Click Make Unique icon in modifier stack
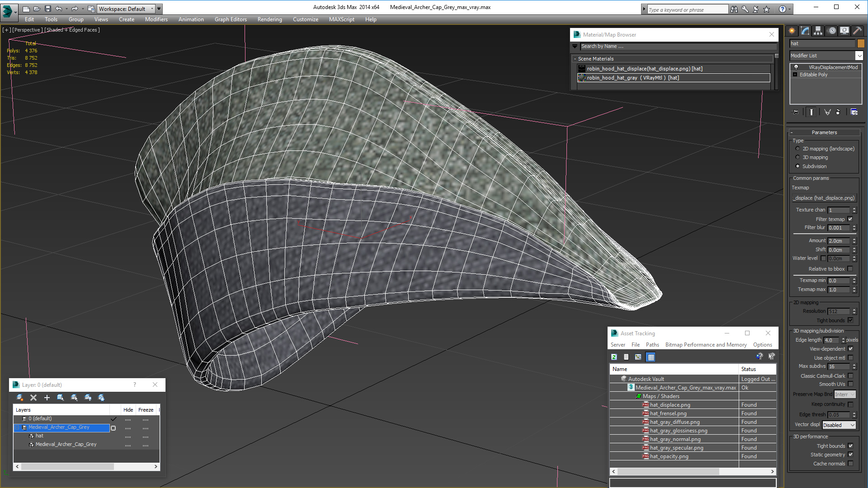Viewport: 868px width, 488px height. click(x=827, y=112)
